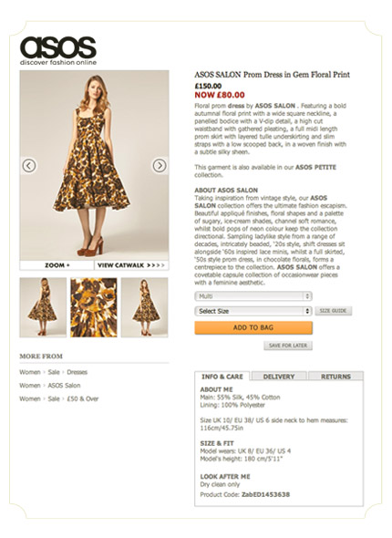This screenshot has width=392, height=538.
Task: Open the SIZE GUIDE
Action: pyautogui.click(x=333, y=311)
